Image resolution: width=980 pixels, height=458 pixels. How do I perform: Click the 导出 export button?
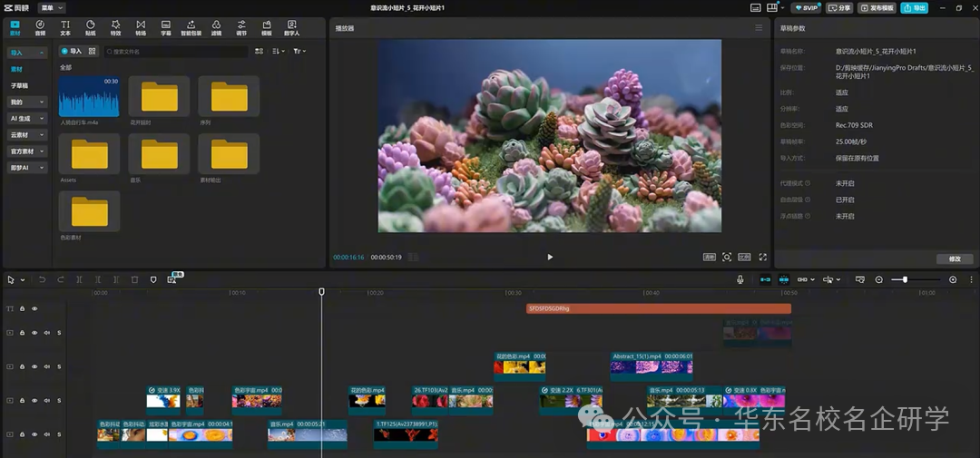(x=915, y=7)
